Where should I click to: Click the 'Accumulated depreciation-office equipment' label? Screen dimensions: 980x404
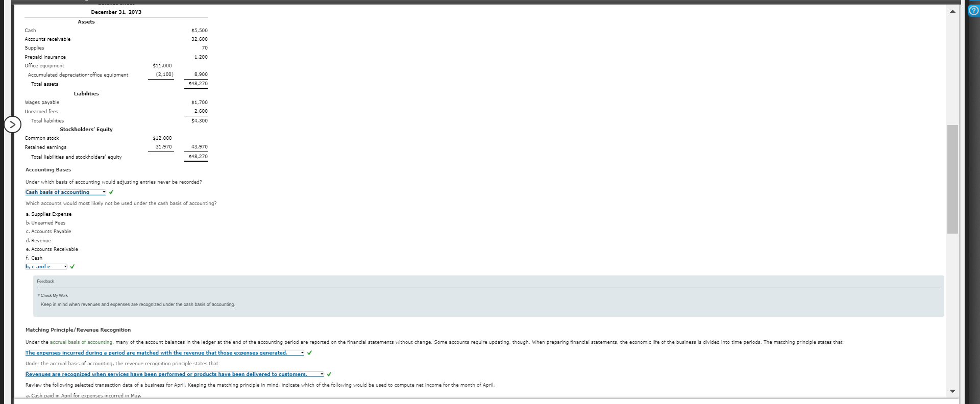pyautogui.click(x=78, y=75)
